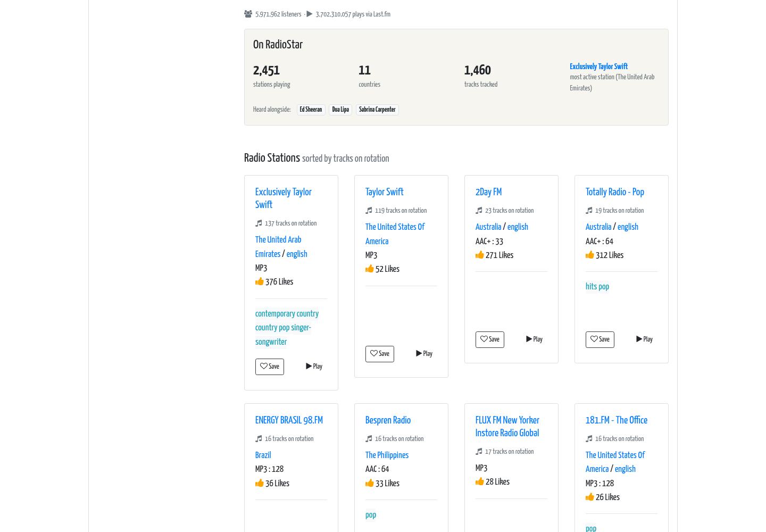Filter by english on Exclusively Taylor Swift card

coord(297,254)
